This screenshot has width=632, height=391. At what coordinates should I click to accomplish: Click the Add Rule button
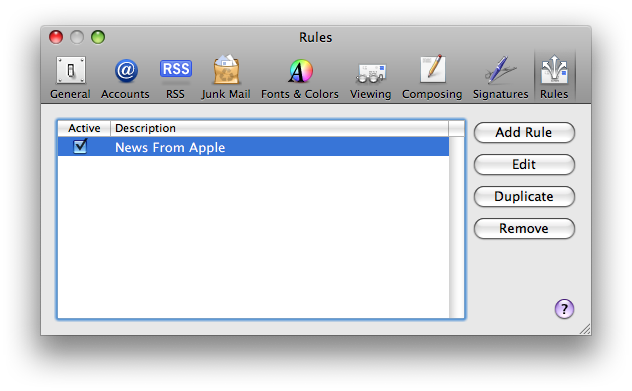[x=524, y=133]
